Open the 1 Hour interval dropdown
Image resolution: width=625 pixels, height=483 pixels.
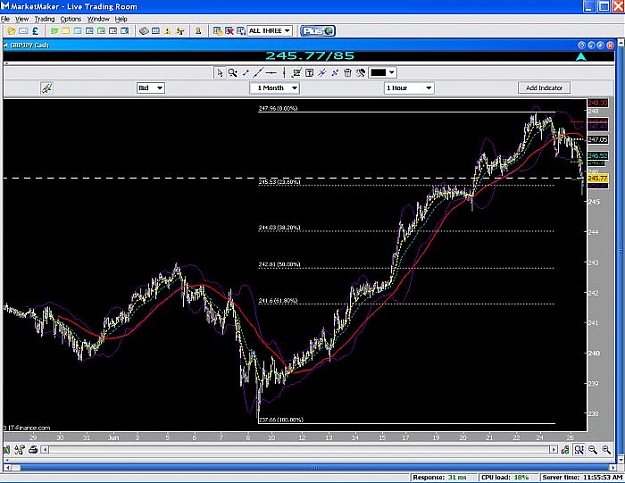click(x=409, y=88)
